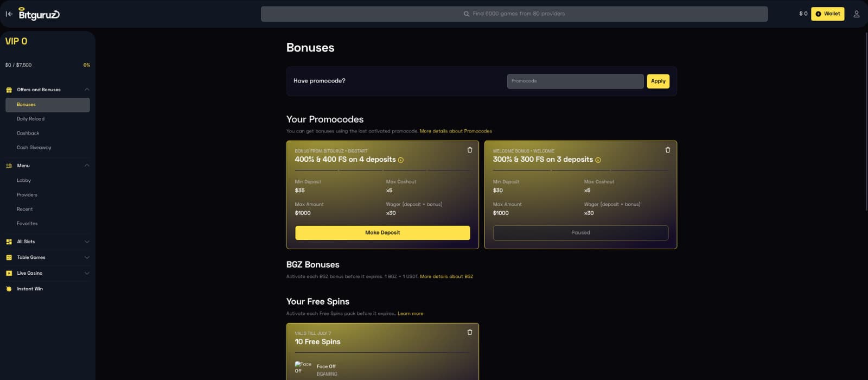
Task: Focus the Promocode input field
Action: tap(575, 81)
